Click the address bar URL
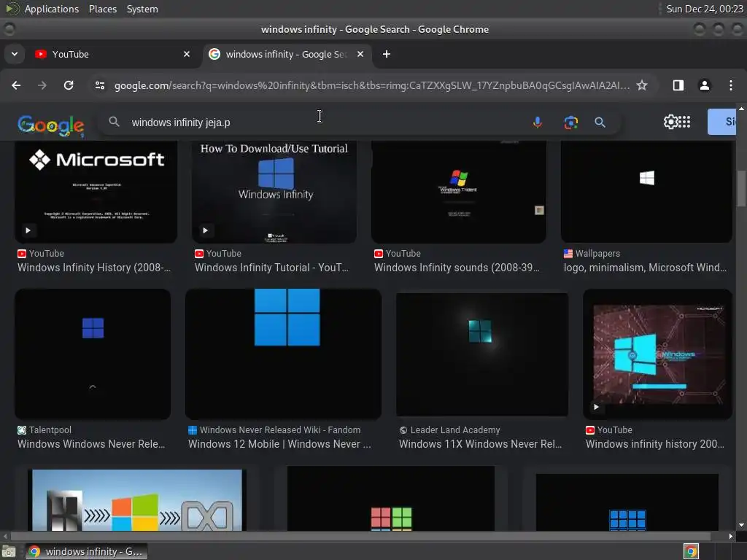The image size is (747, 560). tap(371, 85)
